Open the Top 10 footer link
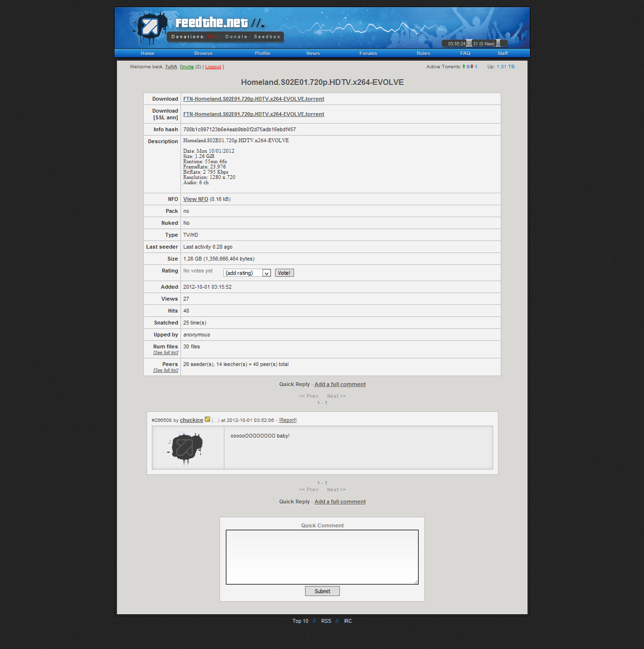Image resolution: width=644 pixels, height=649 pixels. 300,621
